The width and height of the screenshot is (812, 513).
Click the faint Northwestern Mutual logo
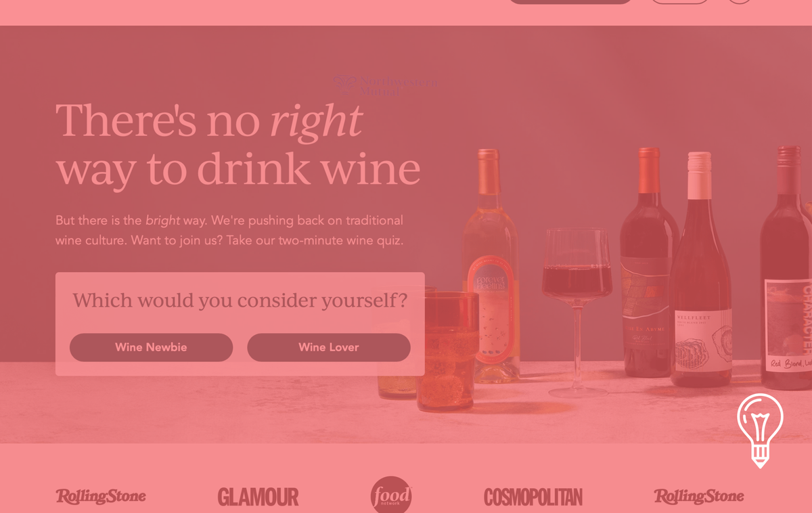tap(385, 85)
